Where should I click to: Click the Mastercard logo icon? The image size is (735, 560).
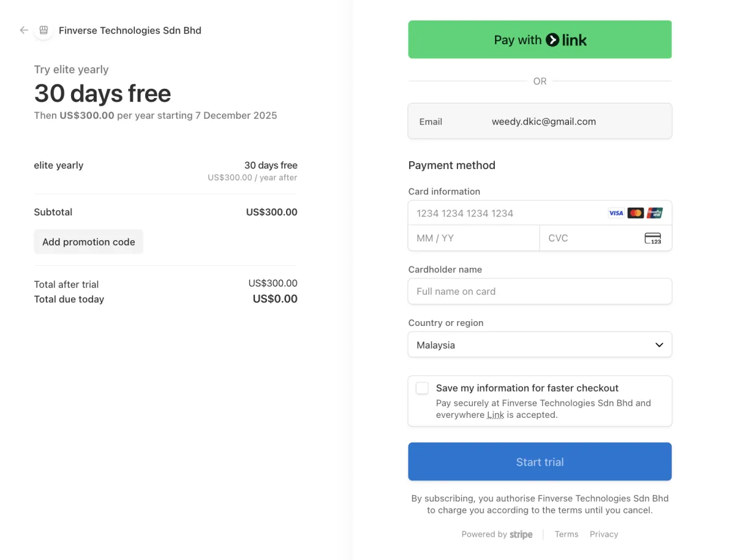click(636, 213)
